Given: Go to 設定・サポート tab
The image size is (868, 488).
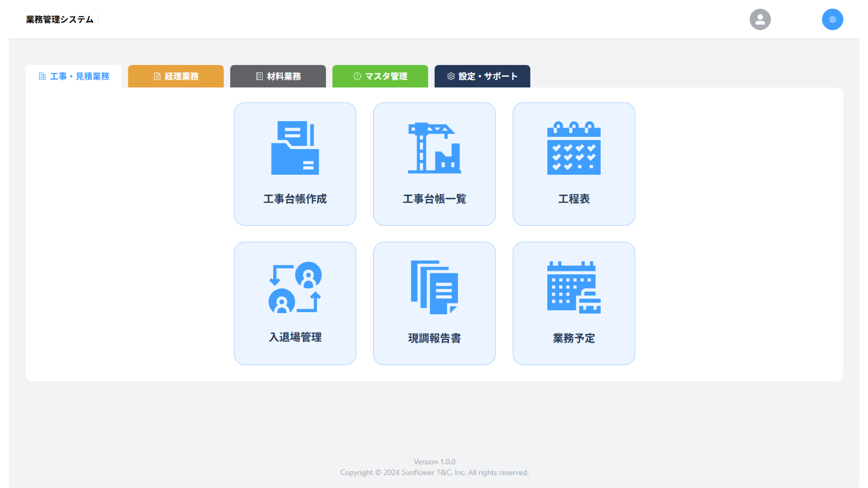Looking at the screenshot, I should point(482,76).
